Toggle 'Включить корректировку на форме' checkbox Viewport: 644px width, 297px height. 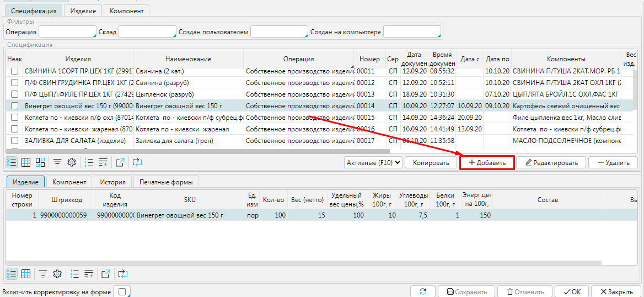(x=122, y=291)
